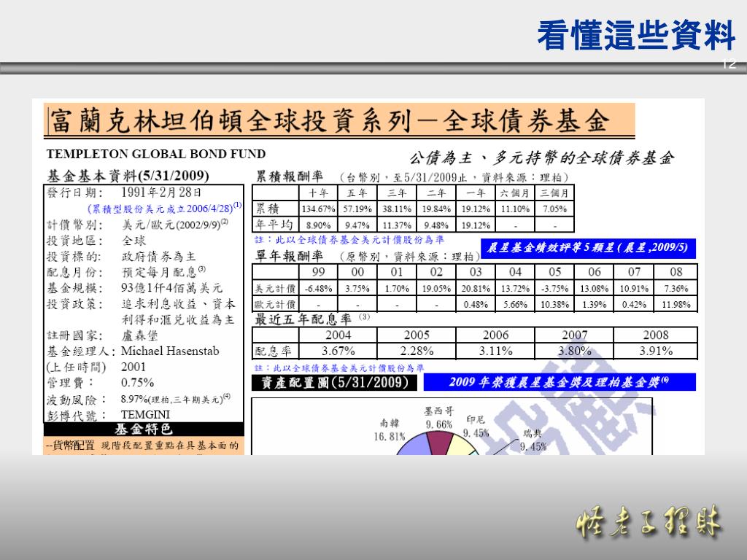Screen dimensions: 747x560
Task: Select black label "資產配置圖(5/31/2009)"
Action: 334,382
